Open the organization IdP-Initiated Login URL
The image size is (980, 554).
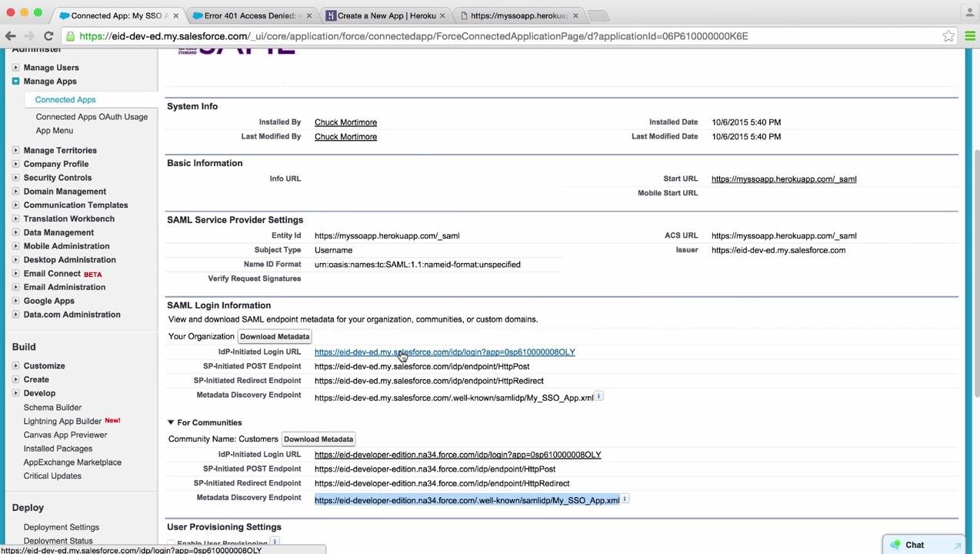pyautogui.click(x=445, y=352)
